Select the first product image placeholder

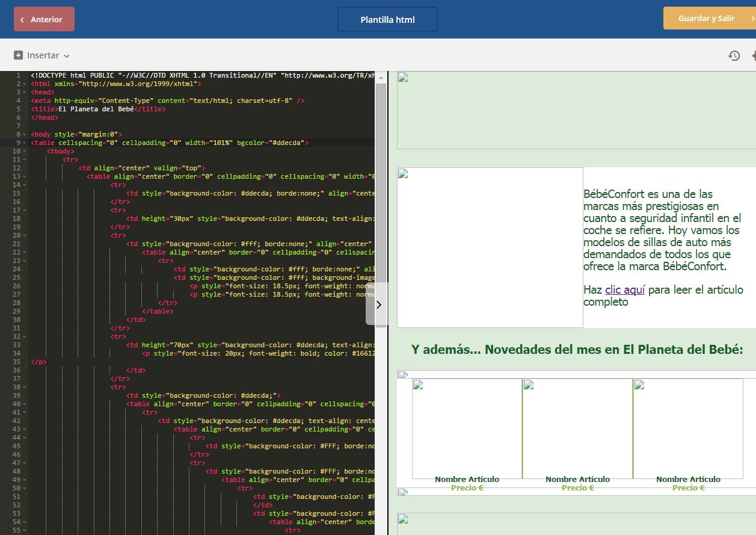pos(467,428)
